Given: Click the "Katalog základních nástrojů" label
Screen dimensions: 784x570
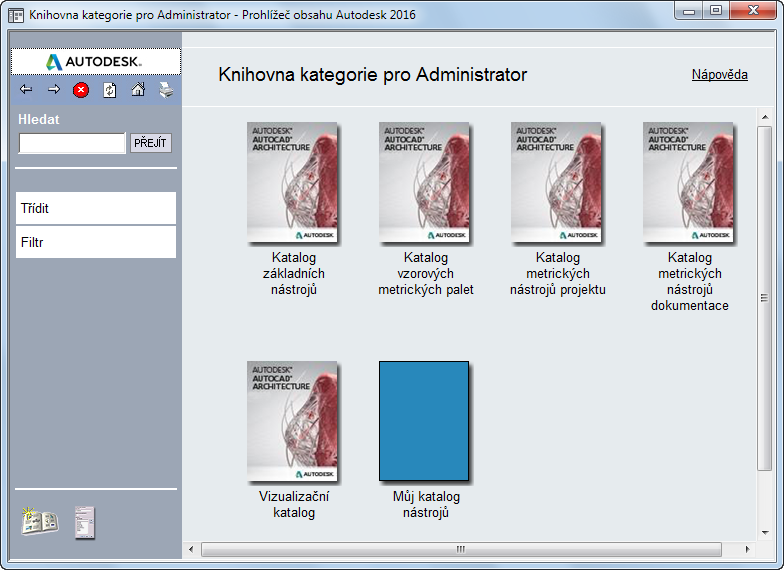Looking at the screenshot, I should pos(294,274).
